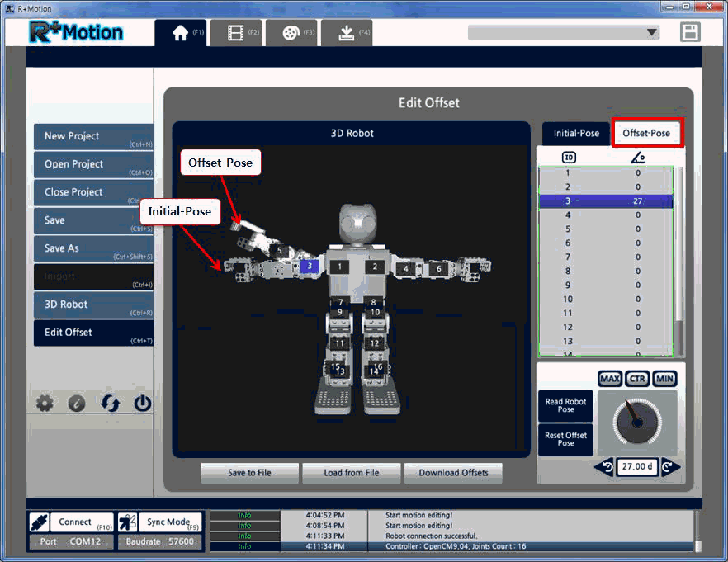Select joint ID 4 row in offset list
This screenshot has height=562, width=728.
click(606, 215)
